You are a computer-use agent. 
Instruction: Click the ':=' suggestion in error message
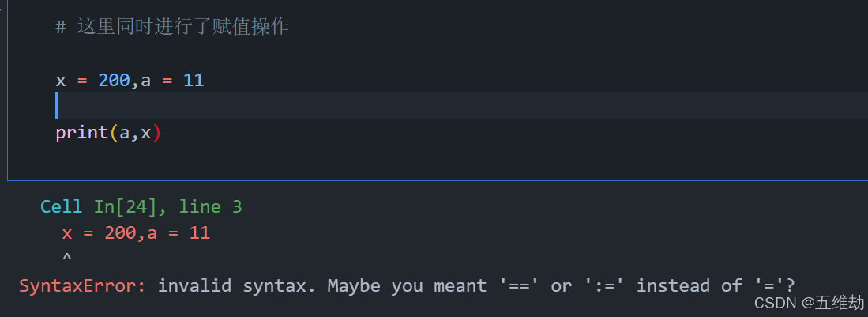coord(605,285)
